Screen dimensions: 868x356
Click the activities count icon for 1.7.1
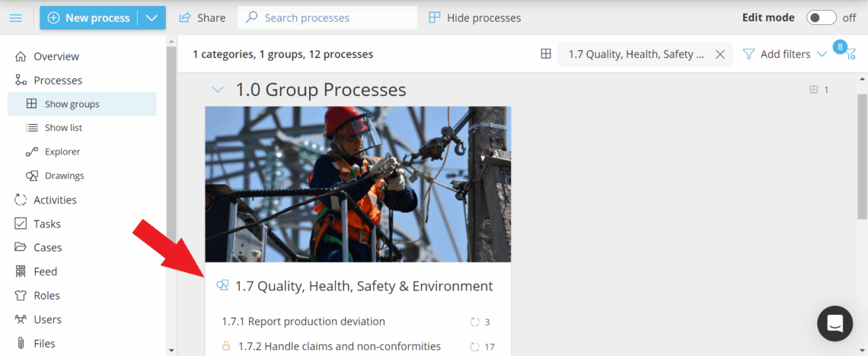pyautogui.click(x=475, y=322)
